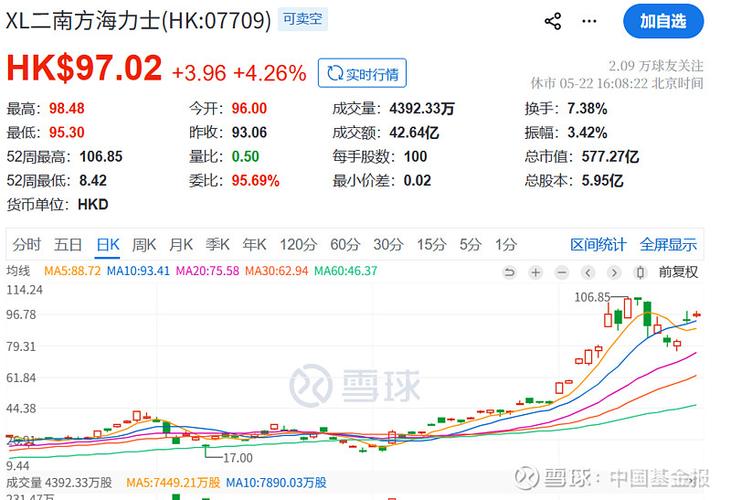Click the MA30:62.94 indicator label
Screen dimensions: 731x500
(277, 271)
